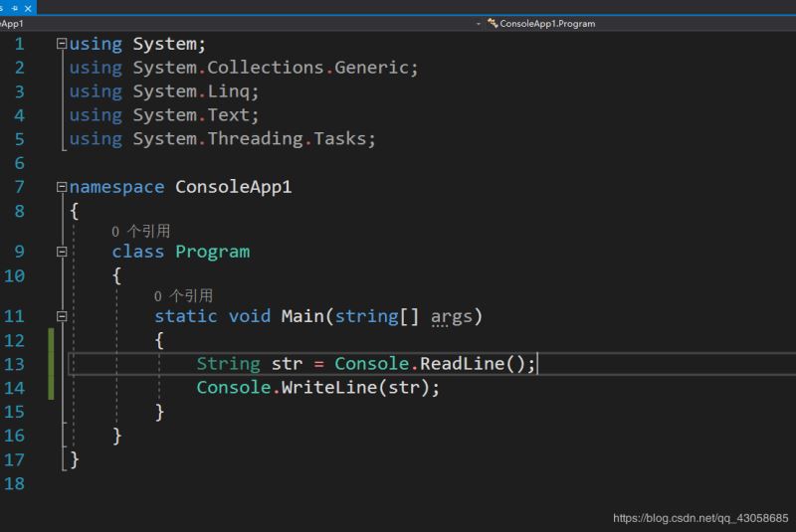This screenshot has width=796, height=532.
Task: Collapse the using directives block
Action: (x=62, y=44)
